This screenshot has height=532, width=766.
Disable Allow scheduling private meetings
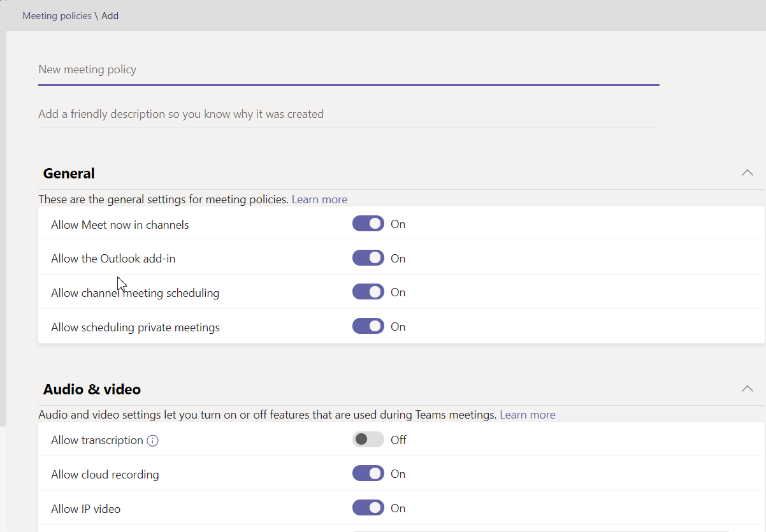(x=368, y=326)
